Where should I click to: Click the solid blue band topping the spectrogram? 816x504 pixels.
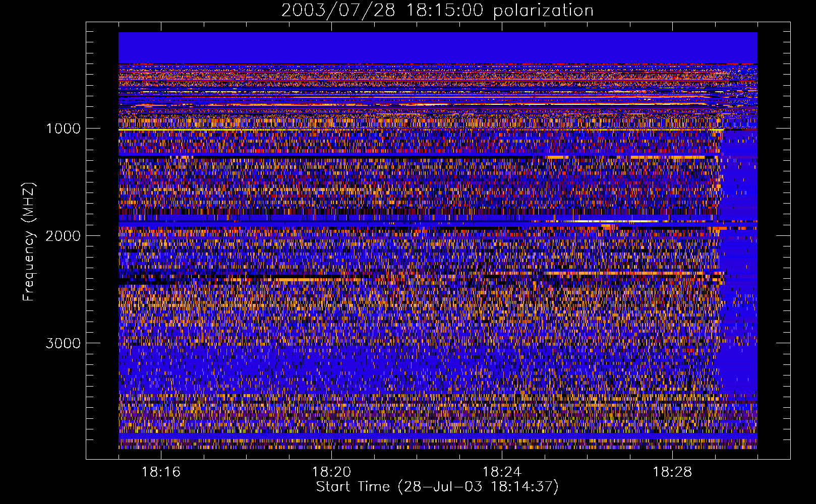coord(438,48)
